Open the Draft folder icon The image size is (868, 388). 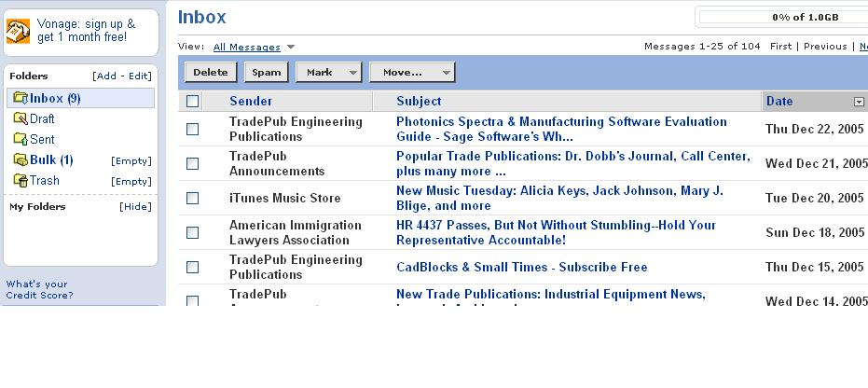(x=20, y=118)
